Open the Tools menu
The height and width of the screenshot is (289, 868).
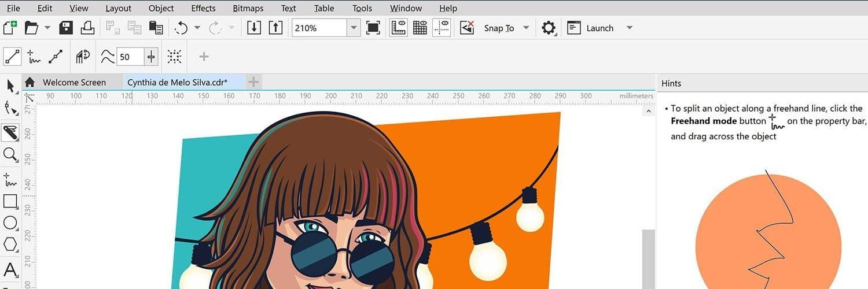pyautogui.click(x=362, y=8)
